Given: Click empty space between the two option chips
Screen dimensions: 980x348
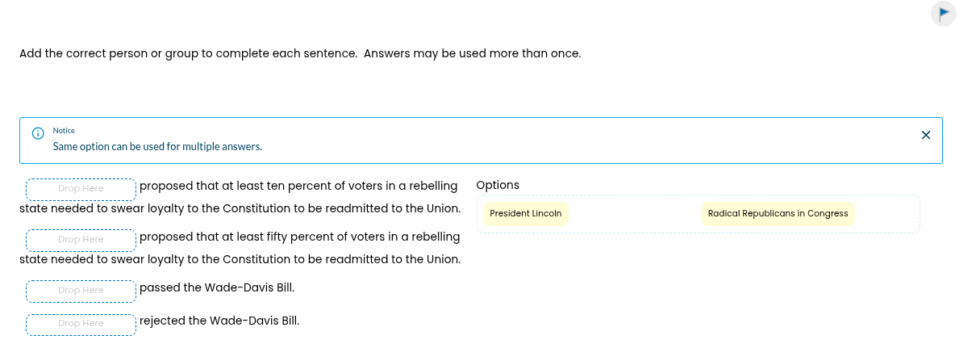Looking at the screenshot, I should (635, 214).
